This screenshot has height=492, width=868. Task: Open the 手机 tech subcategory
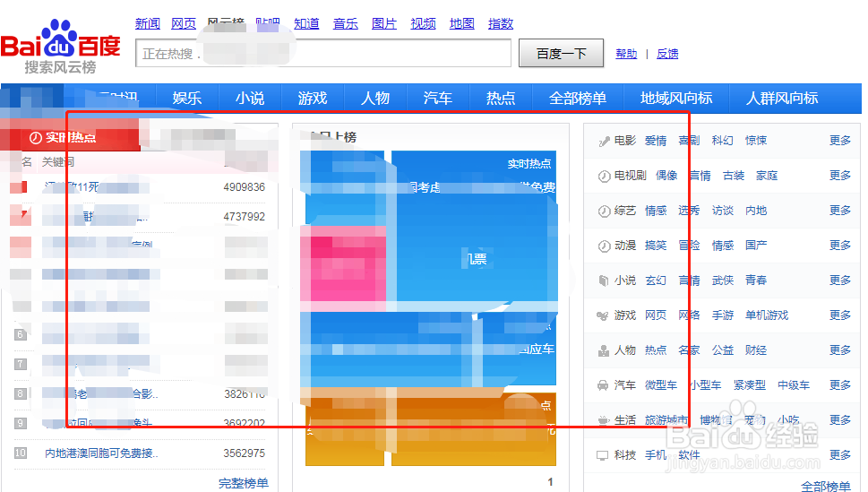point(656,455)
